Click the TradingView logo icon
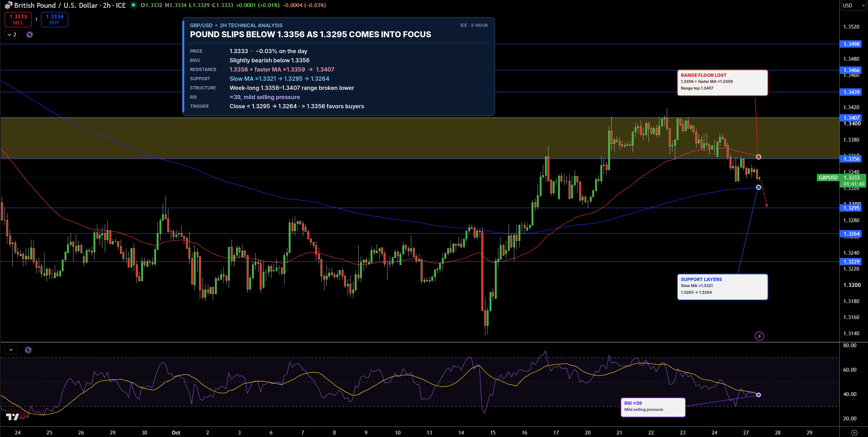This screenshot has height=437, width=868. (x=13, y=417)
